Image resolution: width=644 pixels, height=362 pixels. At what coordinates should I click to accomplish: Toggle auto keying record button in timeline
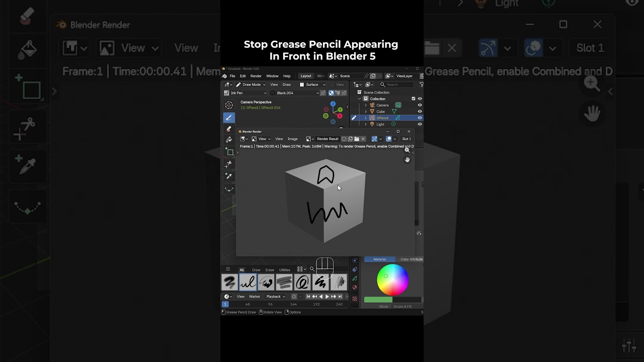[294, 297]
